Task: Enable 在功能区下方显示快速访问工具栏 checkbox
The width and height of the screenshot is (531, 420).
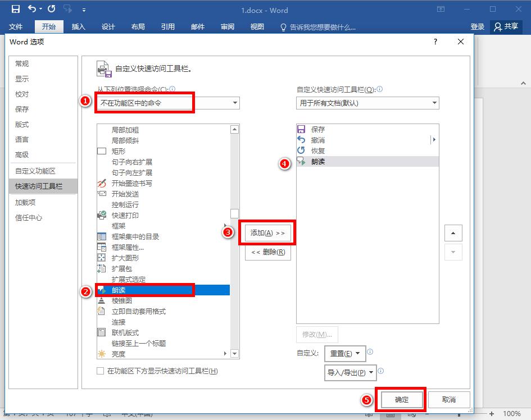Action: (x=99, y=371)
